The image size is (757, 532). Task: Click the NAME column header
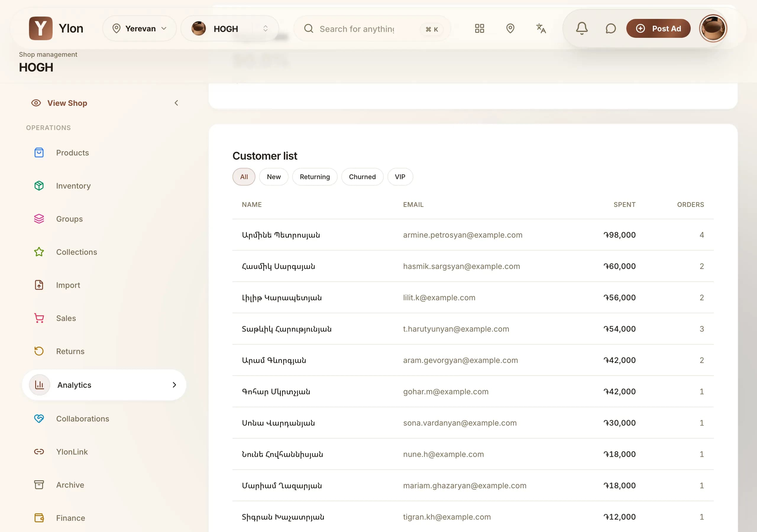click(252, 205)
